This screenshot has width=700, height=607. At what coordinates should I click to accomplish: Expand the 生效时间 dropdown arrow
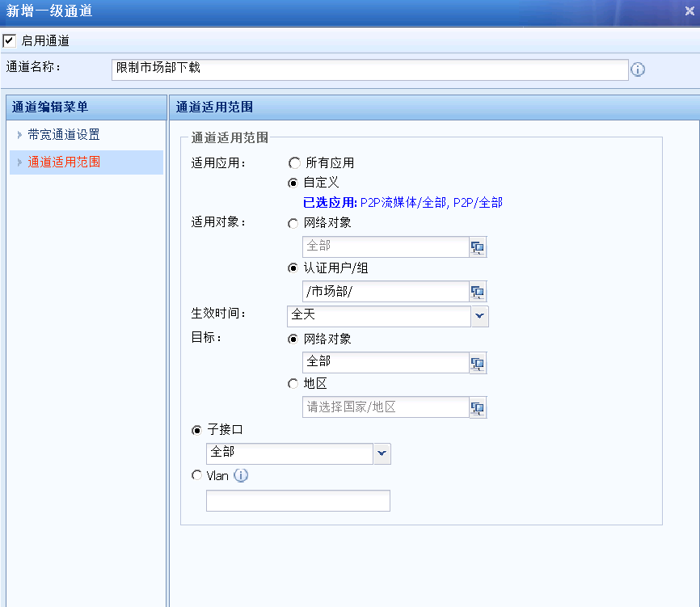pyautogui.click(x=480, y=316)
